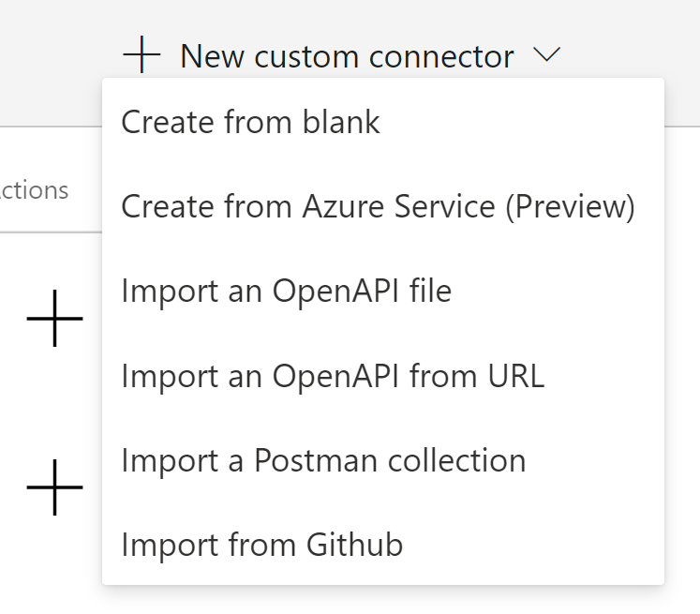This screenshot has width=700, height=614.
Task: Import connector definition from a URL
Action: [333, 376]
